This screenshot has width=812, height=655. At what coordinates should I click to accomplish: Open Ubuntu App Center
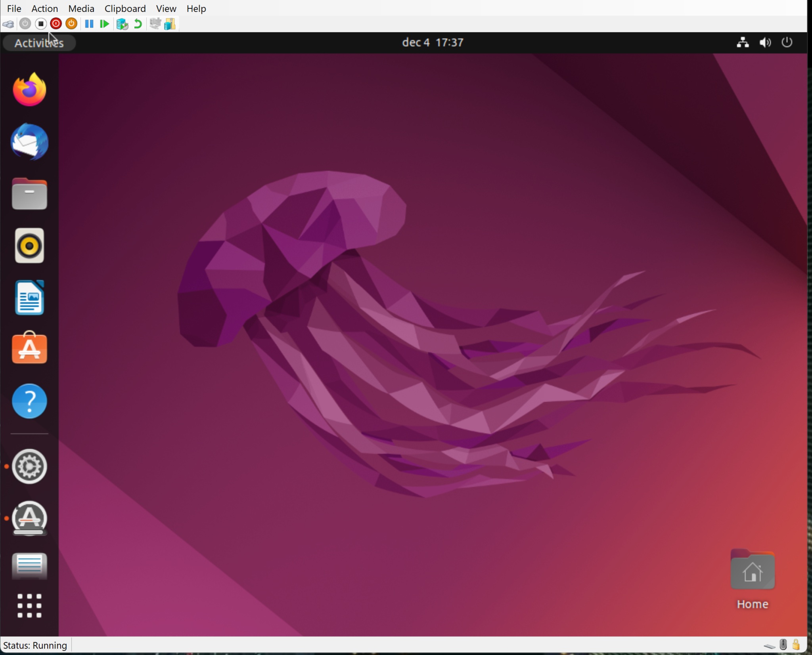[29, 348]
